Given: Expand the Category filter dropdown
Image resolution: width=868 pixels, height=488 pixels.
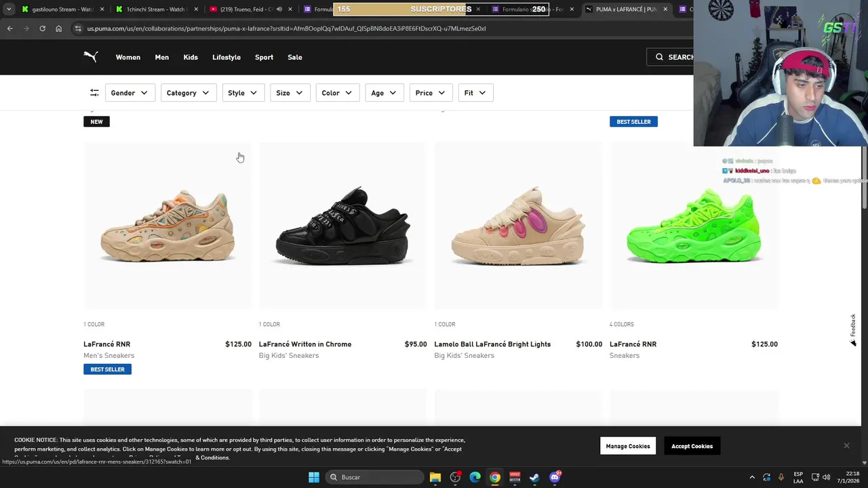Looking at the screenshot, I should coord(188,93).
